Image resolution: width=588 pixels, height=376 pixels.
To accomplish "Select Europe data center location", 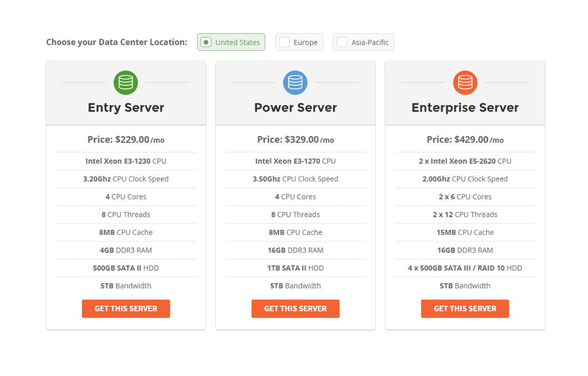I will (x=299, y=42).
